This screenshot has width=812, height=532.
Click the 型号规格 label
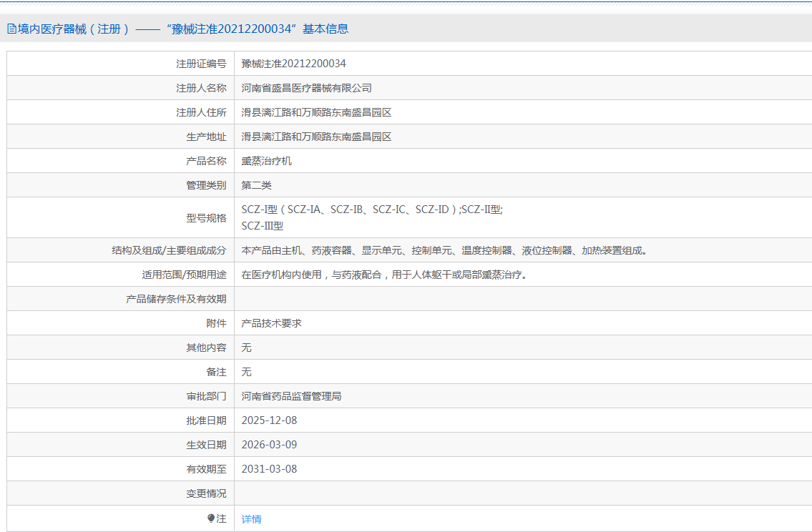coord(206,218)
